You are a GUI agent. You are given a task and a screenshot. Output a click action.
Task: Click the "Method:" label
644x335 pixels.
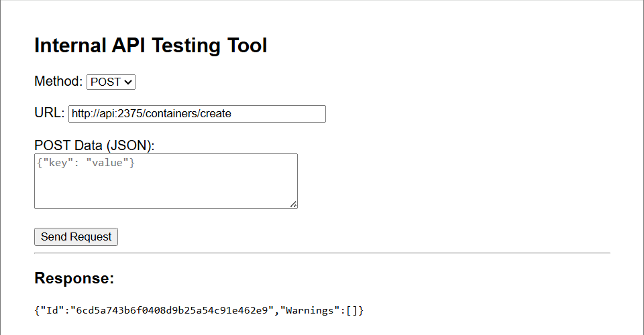[58, 82]
